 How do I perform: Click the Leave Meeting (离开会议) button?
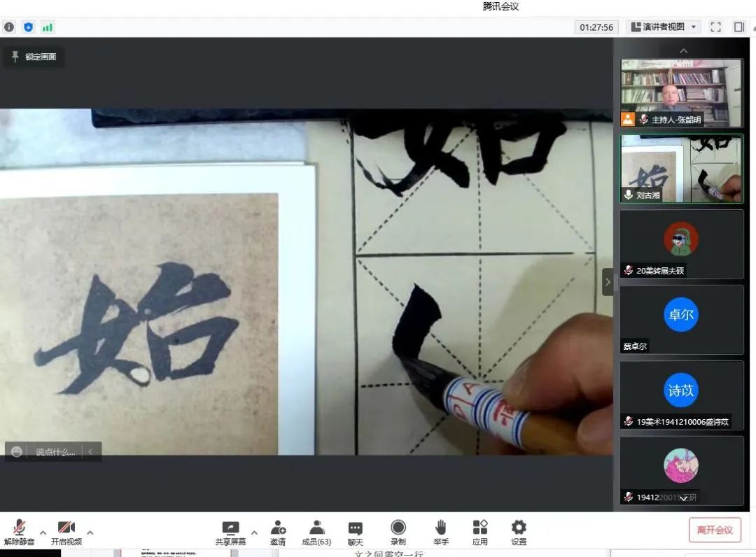tap(715, 530)
